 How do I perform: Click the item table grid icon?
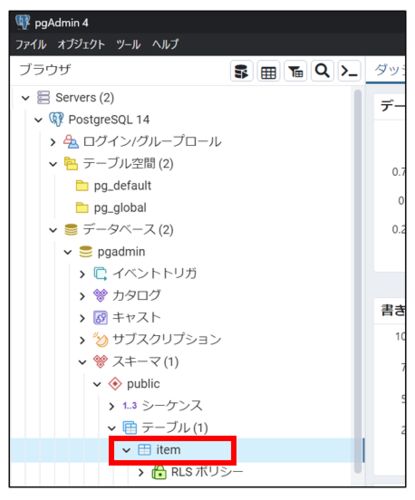(144, 450)
